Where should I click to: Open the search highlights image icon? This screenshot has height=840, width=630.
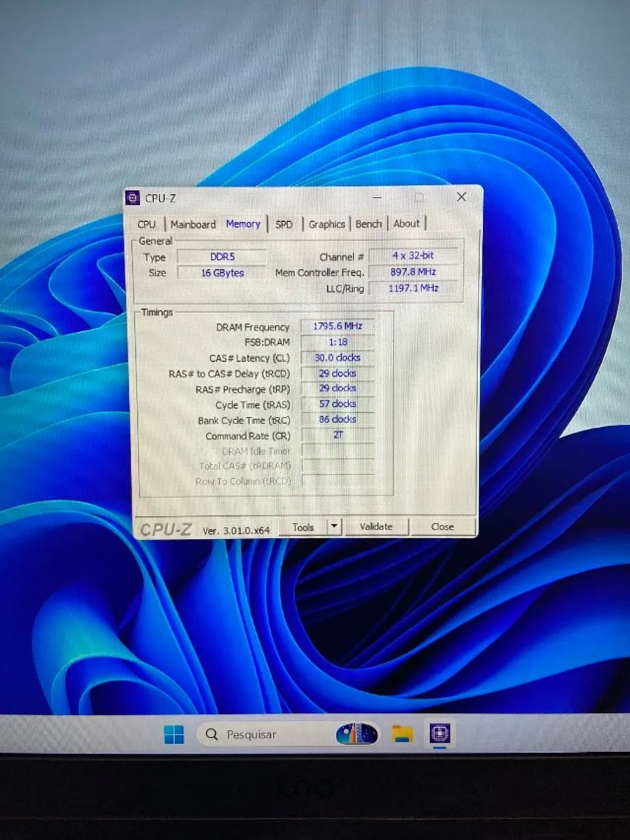tap(357, 734)
